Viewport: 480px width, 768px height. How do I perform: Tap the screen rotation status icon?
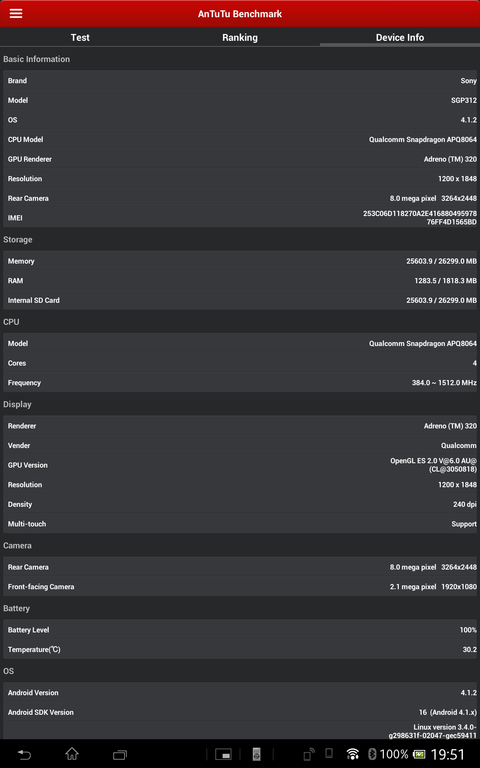309,754
